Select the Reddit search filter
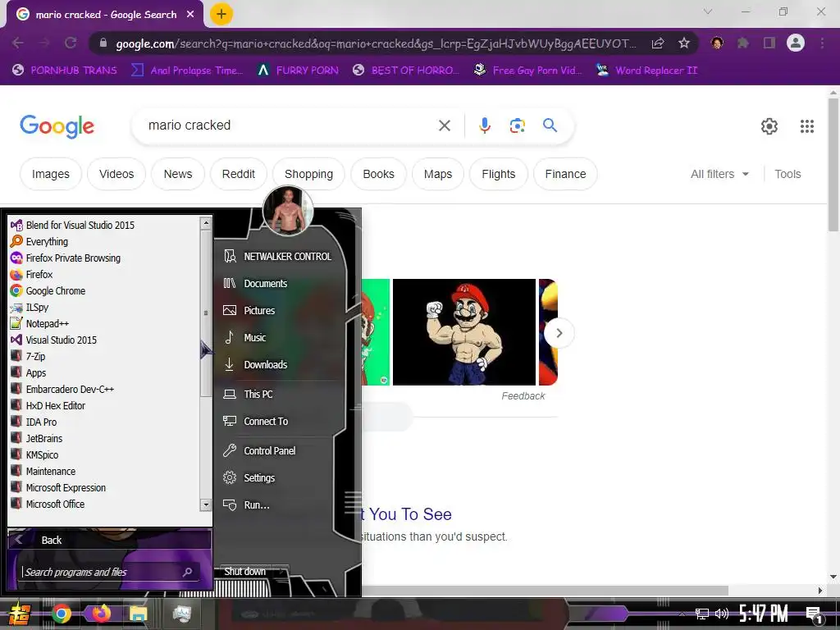Image resolution: width=840 pixels, height=630 pixels. tap(239, 174)
